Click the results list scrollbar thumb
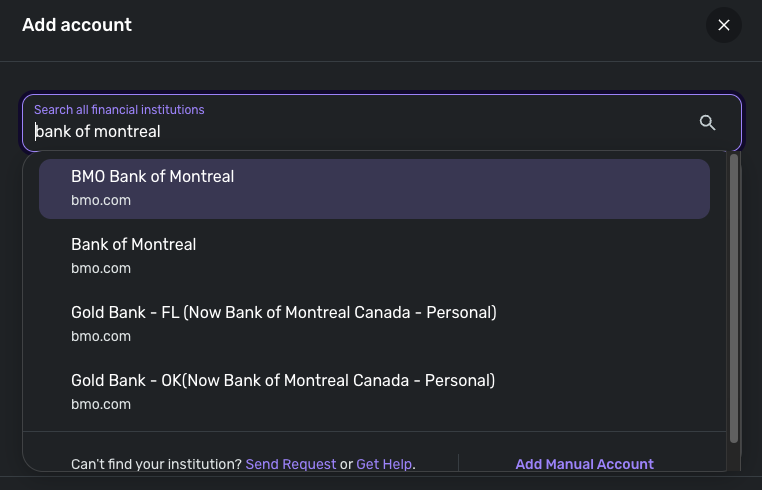This screenshot has width=762, height=490. click(x=735, y=300)
